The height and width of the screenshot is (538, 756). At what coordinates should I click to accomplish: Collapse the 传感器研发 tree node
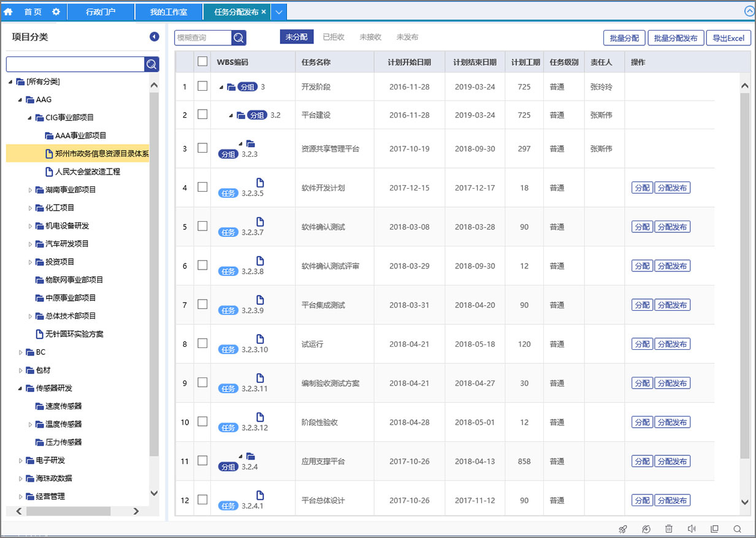coord(21,388)
